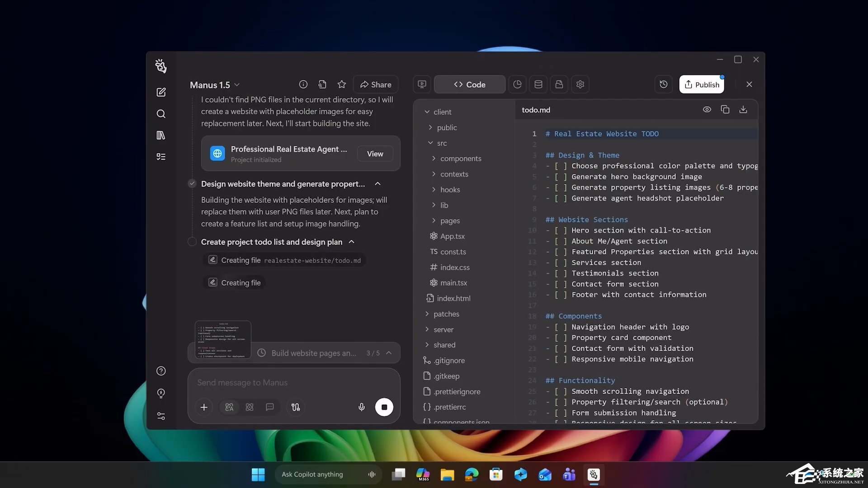Check 'Smooth scrolling navigation' checkbox

pyautogui.click(x=561, y=391)
